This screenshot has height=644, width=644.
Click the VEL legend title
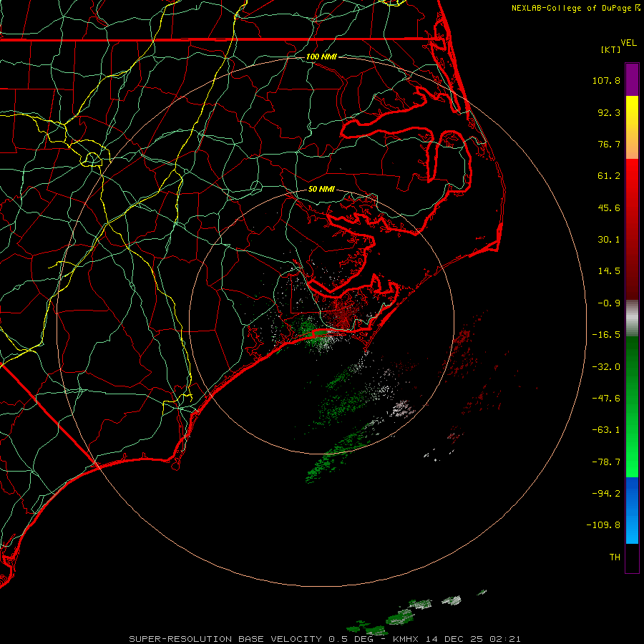click(x=628, y=43)
